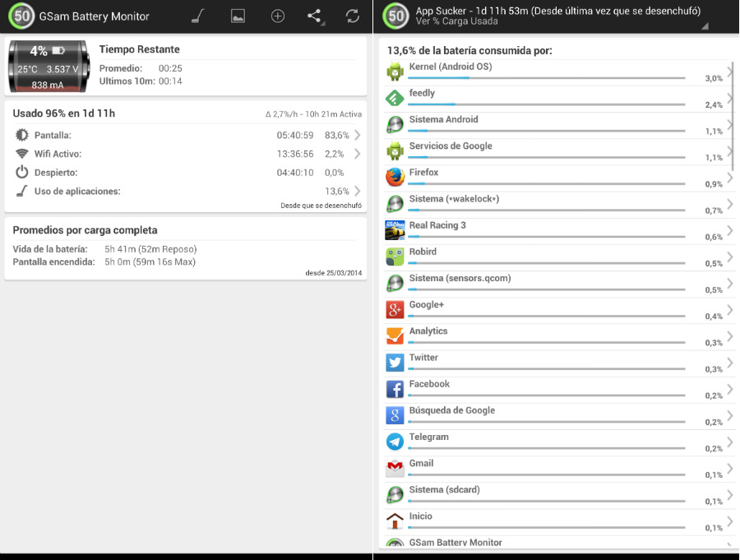Tap the GSam Battery Monitor logo

tap(21, 16)
